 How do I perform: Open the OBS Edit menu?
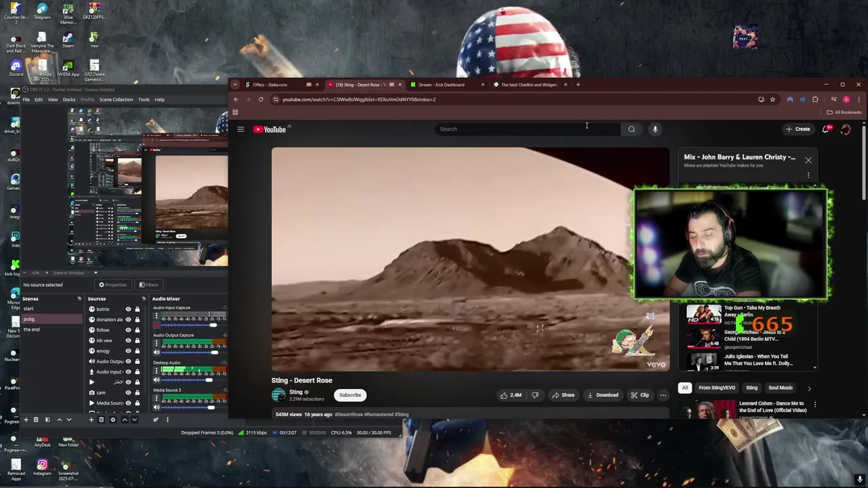coord(39,100)
